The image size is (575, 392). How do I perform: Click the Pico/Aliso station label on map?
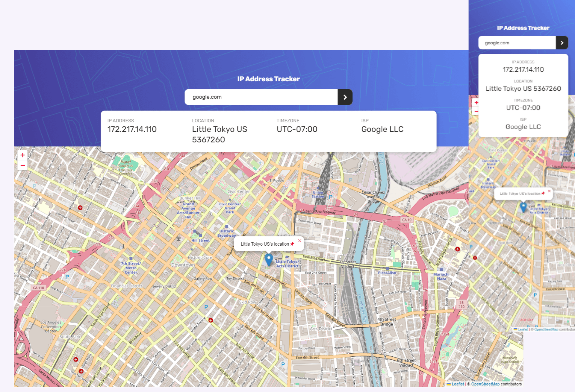387,273
